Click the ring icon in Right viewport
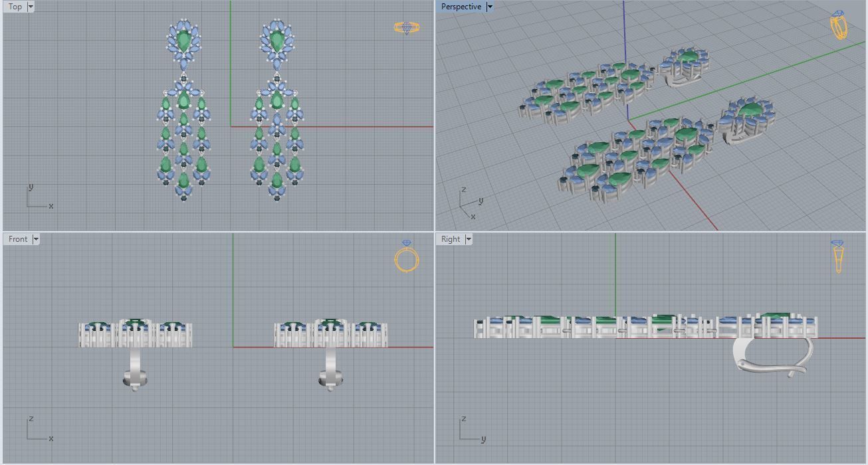The width and height of the screenshot is (868, 465). pyautogui.click(x=838, y=257)
